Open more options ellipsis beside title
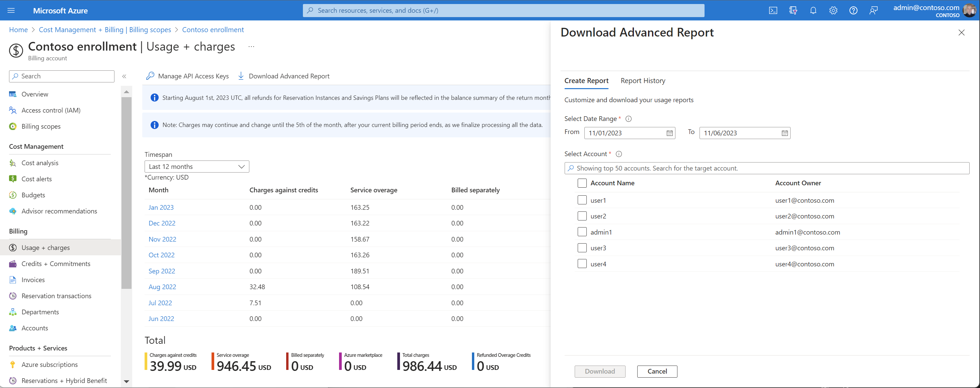 [x=251, y=47]
